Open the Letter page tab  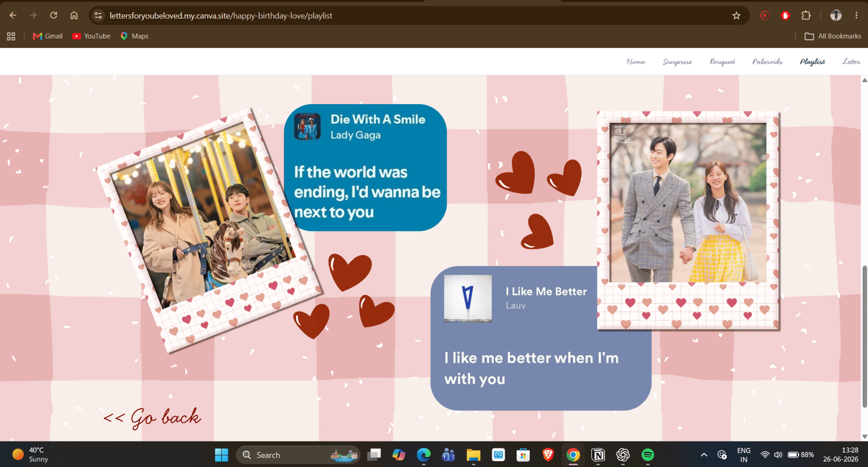[x=851, y=62]
